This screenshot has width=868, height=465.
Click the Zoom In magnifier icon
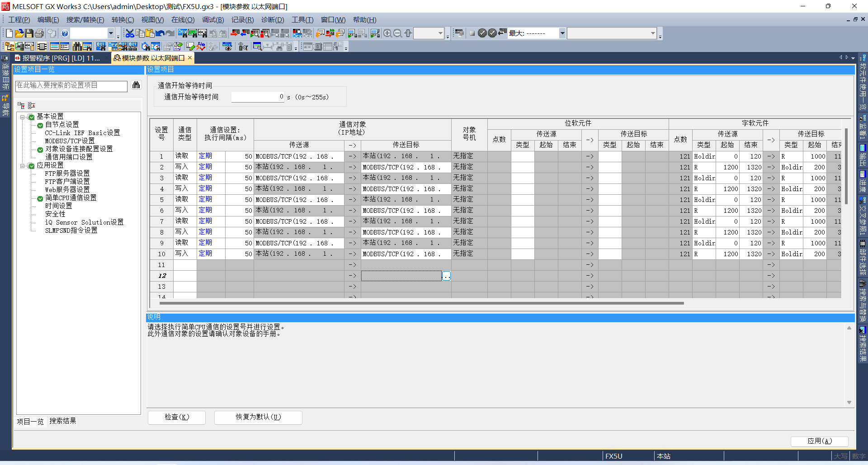click(x=387, y=33)
